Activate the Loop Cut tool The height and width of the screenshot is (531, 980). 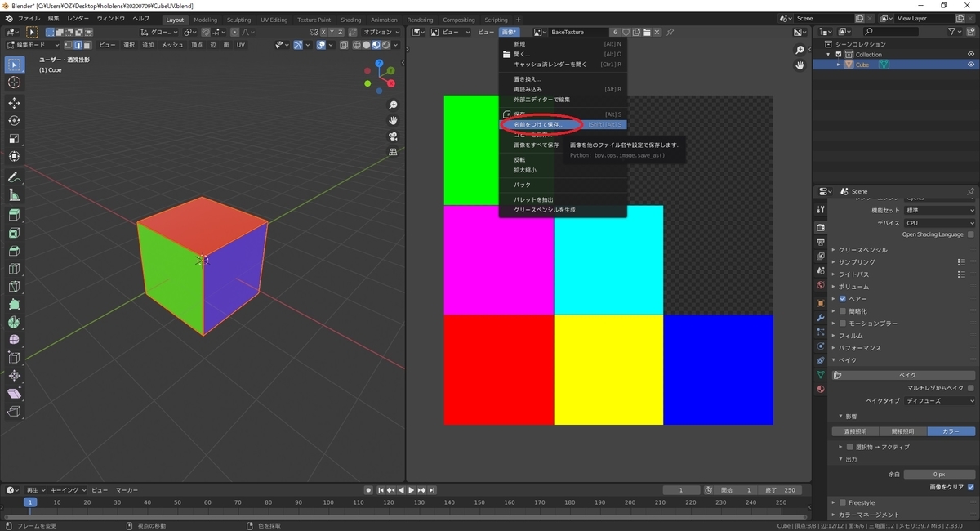(x=14, y=269)
